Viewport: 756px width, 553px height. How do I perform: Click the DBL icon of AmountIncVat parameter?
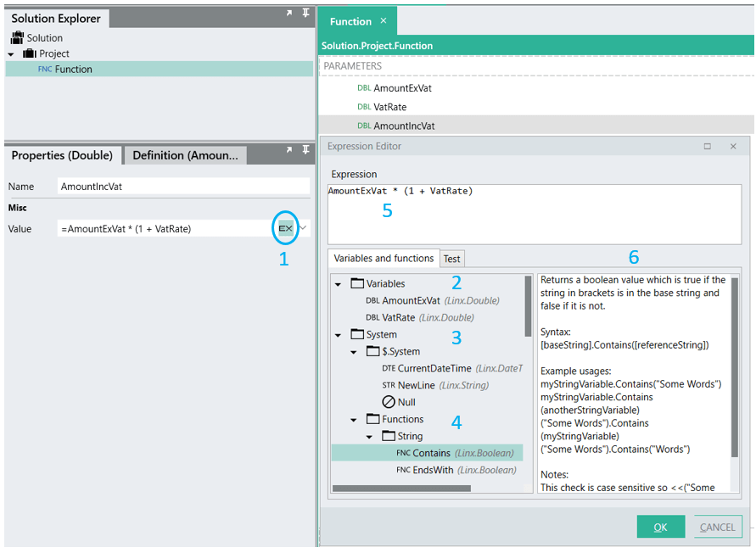[364, 126]
